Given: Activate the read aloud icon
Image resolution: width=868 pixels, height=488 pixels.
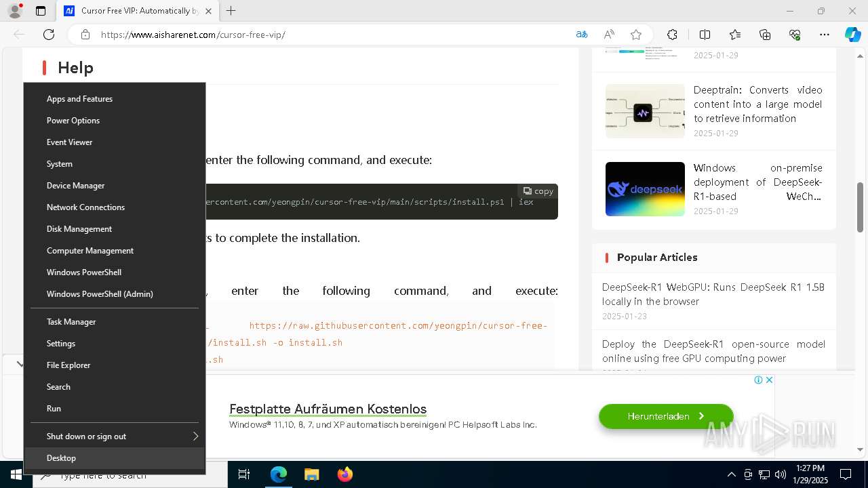Looking at the screenshot, I should coord(609,35).
